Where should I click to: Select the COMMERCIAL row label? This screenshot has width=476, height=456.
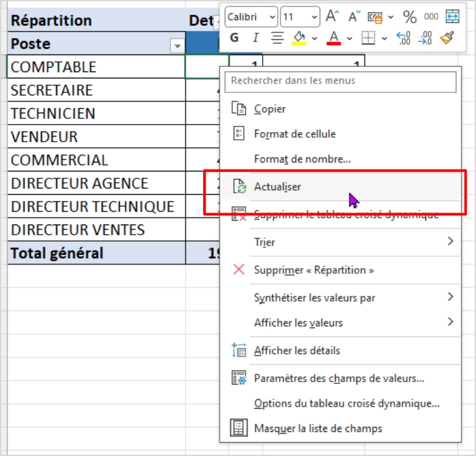point(96,160)
